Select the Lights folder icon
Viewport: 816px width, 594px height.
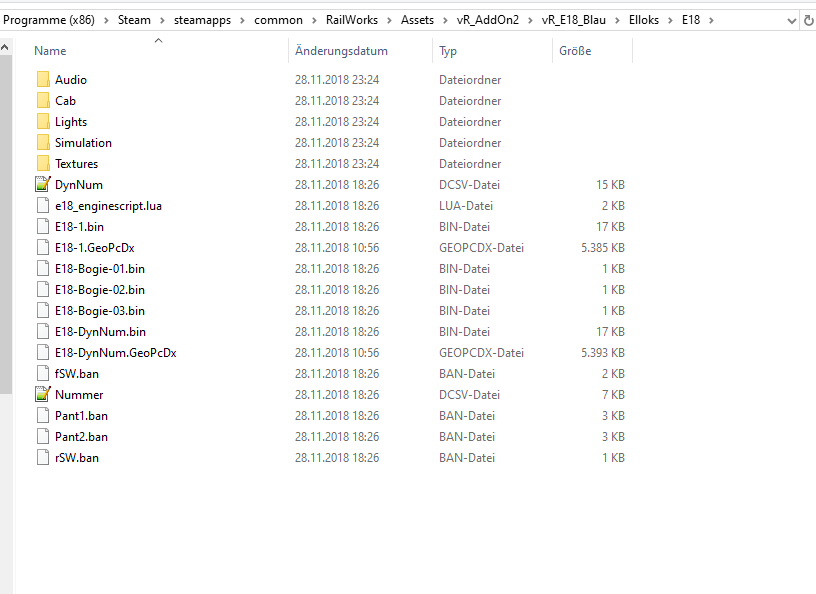[x=43, y=121]
